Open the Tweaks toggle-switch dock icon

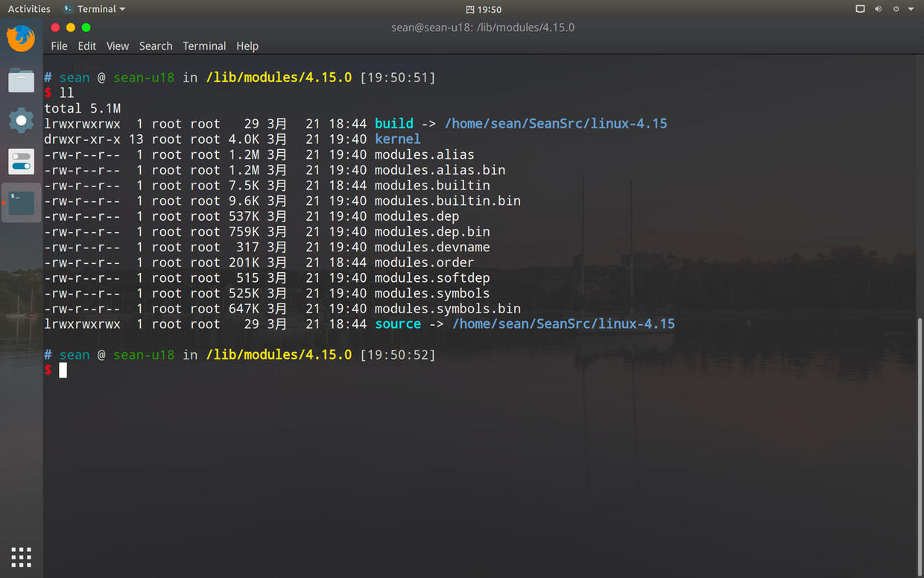pyautogui.click(x=21, y=161)
